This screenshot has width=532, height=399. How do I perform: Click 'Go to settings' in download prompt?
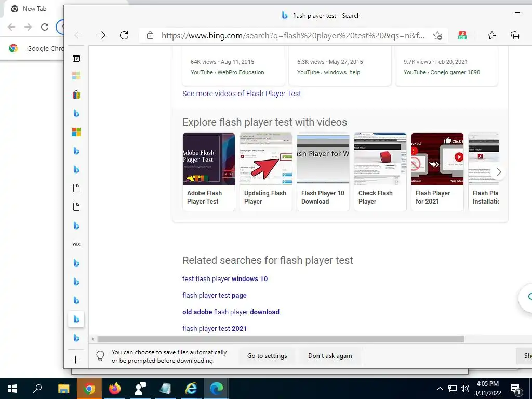267,356
